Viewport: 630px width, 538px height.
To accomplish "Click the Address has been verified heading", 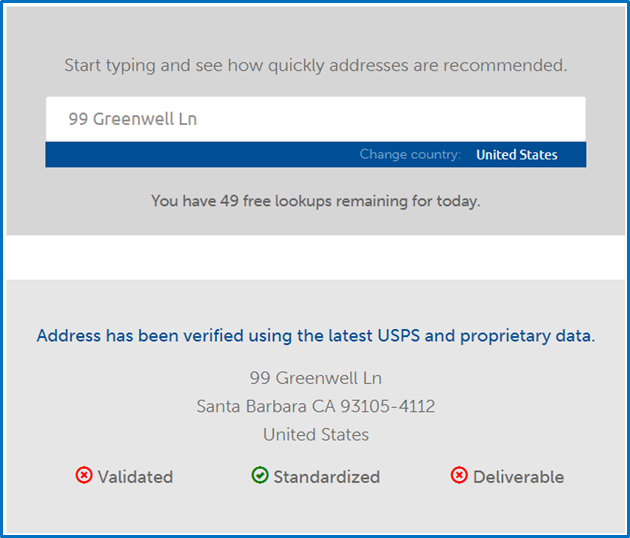I will click(x=316, y=336).
